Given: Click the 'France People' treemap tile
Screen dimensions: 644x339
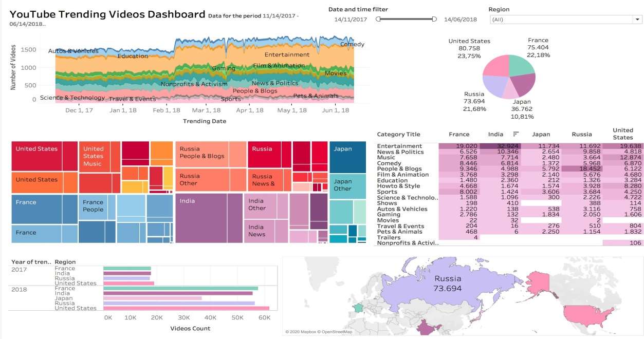Looking at the screenshot, I should [x=93, y=206].
